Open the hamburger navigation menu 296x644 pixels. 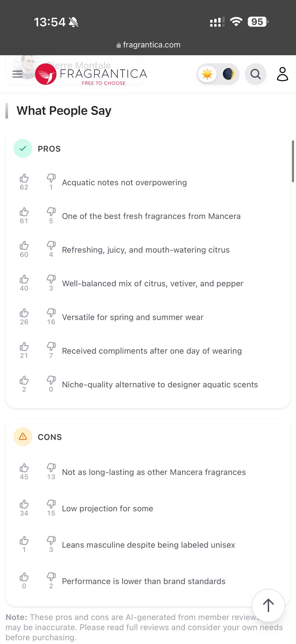[x=18, y=74]
